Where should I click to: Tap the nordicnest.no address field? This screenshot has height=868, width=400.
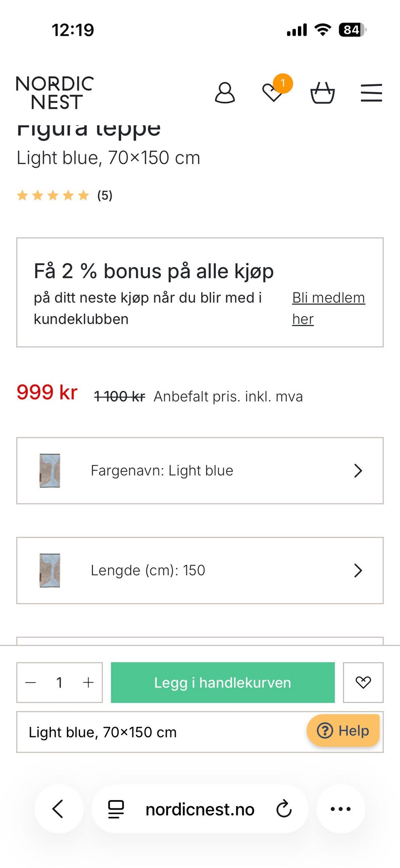(x=200, y=809)
